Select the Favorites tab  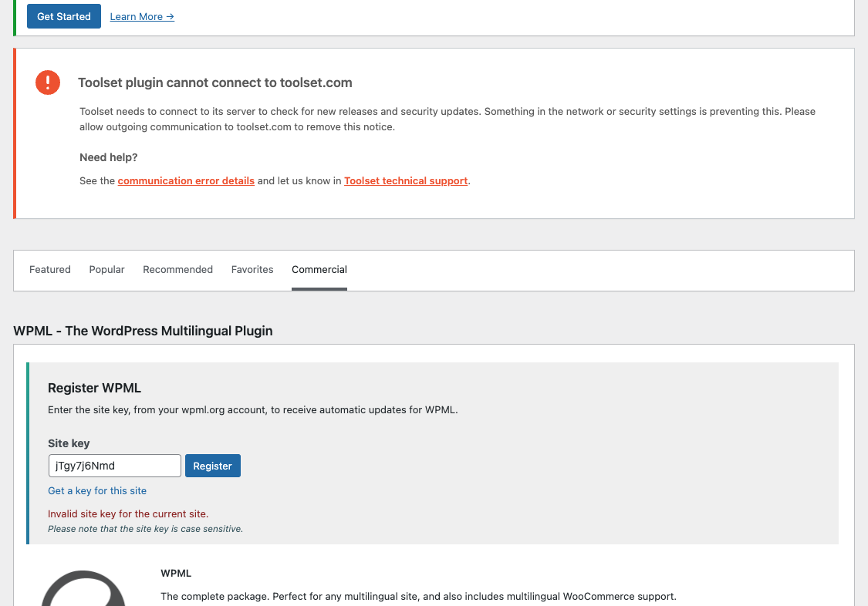click(252, 269)
